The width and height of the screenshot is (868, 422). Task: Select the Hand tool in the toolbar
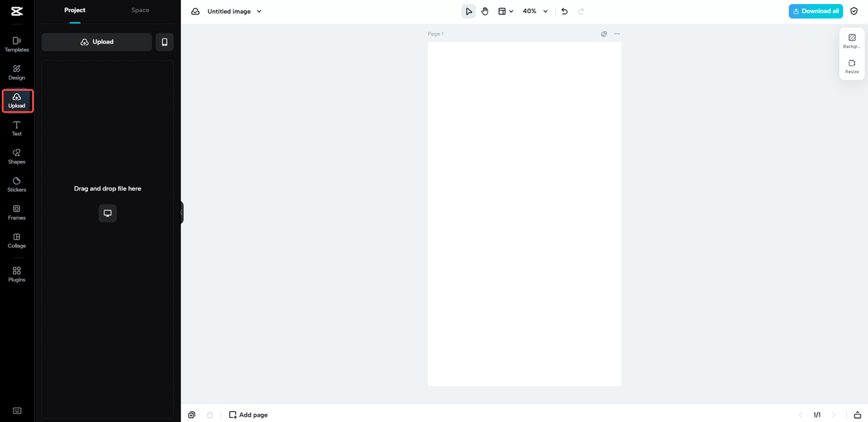point(485,11)
